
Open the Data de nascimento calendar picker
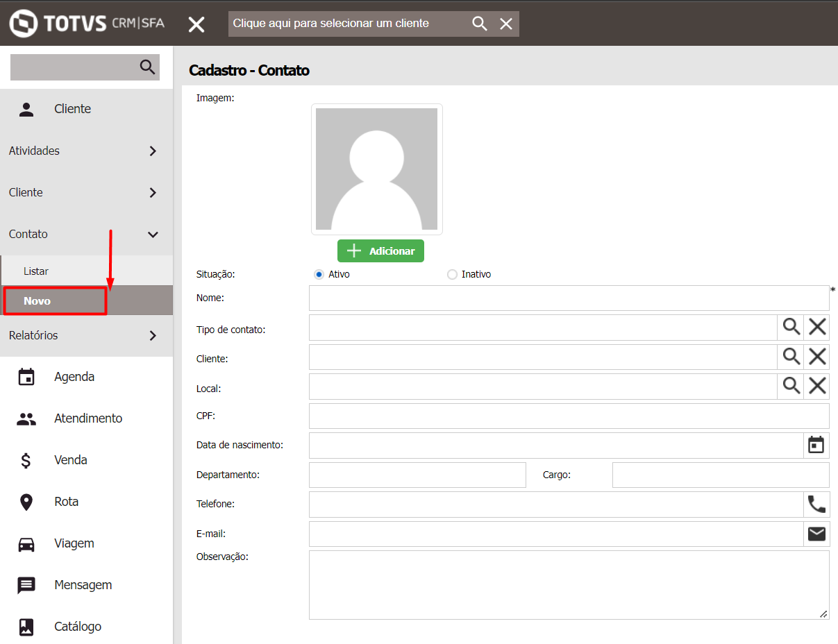[816, 445]
